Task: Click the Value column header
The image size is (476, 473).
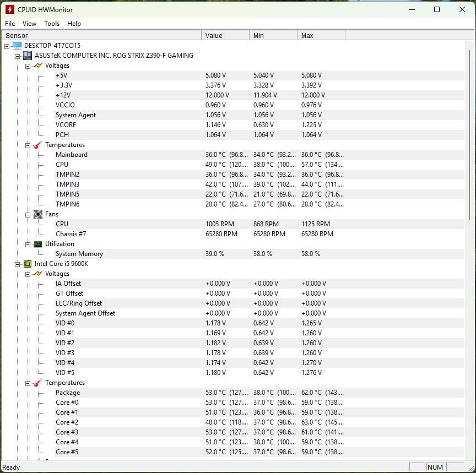Action: (225, 35)
